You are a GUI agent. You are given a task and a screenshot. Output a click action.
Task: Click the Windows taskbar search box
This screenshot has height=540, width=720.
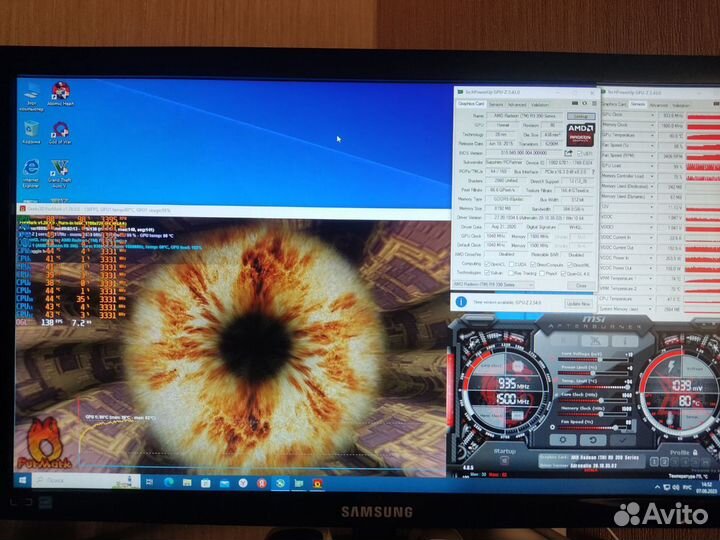(86, 481)
